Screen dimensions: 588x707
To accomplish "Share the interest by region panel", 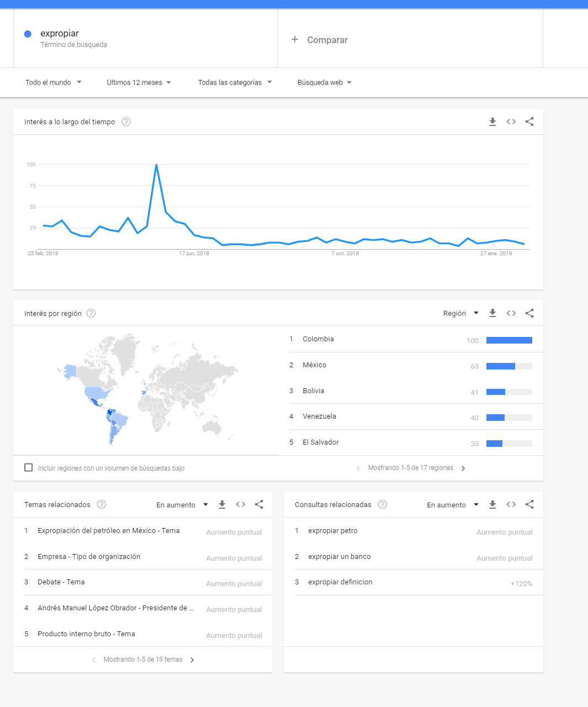I will point(529,313).
